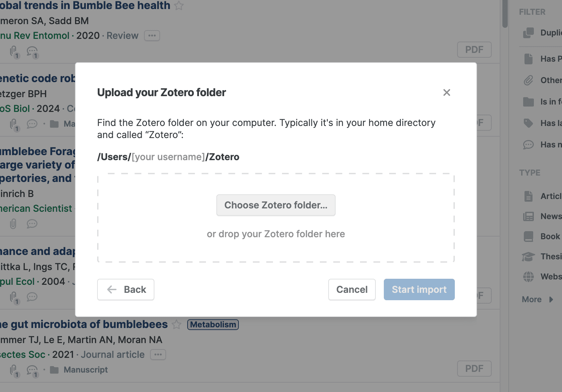
Task: Star the Bumble Bee health paper
Action: click(x=179, y=6)
